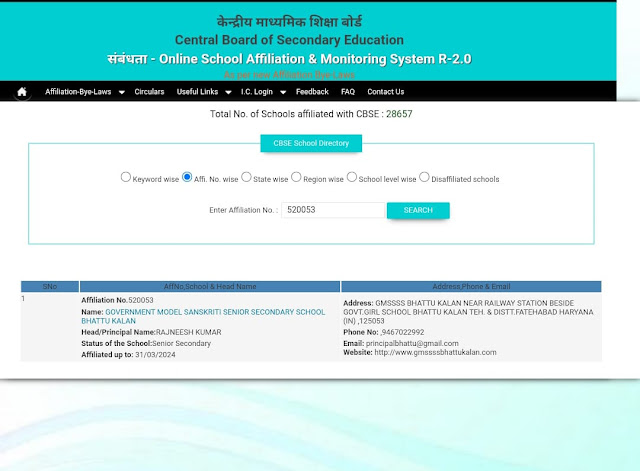This screenshot has height=471, width=640.
Task: Open the Feedback menu item
Action: [312, 92]
